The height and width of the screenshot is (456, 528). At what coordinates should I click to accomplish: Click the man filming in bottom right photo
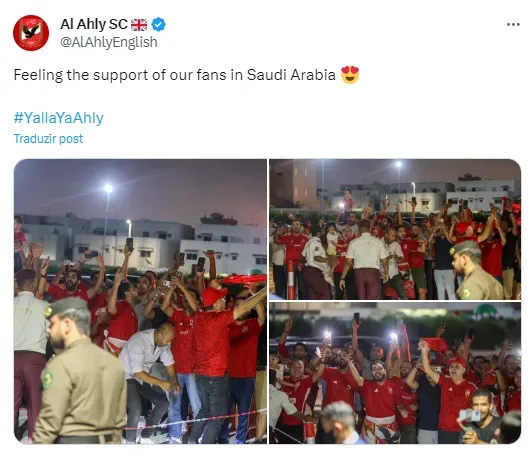click(x=480, y=417)
